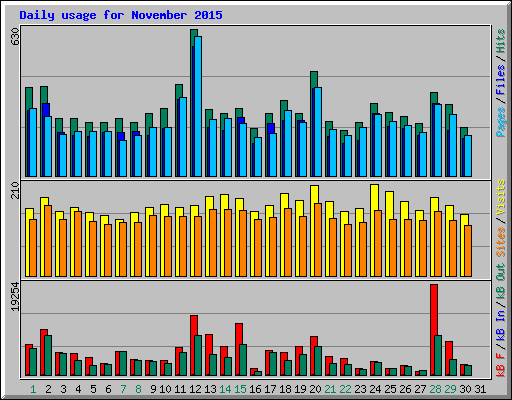
Task: Select day label 1 on the x-axis
Action: pos(33,389)
